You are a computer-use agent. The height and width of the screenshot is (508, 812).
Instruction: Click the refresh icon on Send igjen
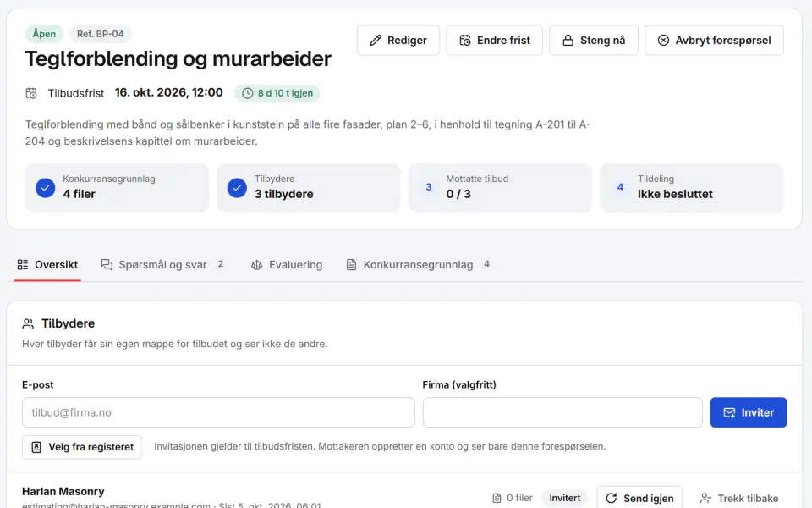tap(611, 498)
